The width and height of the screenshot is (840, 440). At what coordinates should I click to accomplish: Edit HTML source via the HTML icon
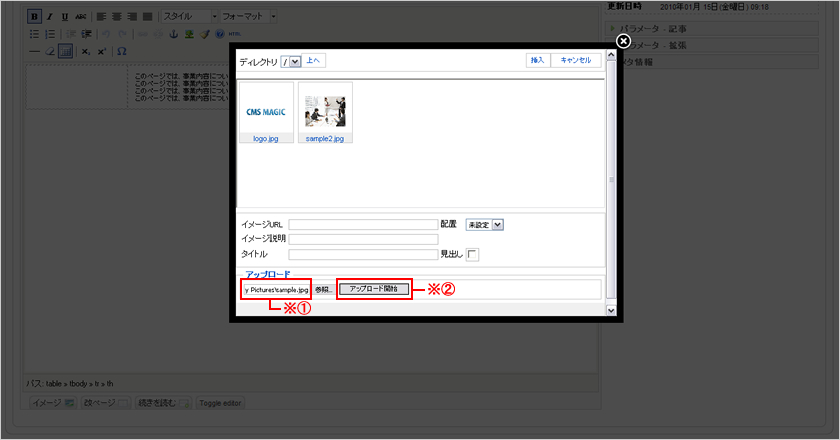pyautogui.click(x=235, y=34)
